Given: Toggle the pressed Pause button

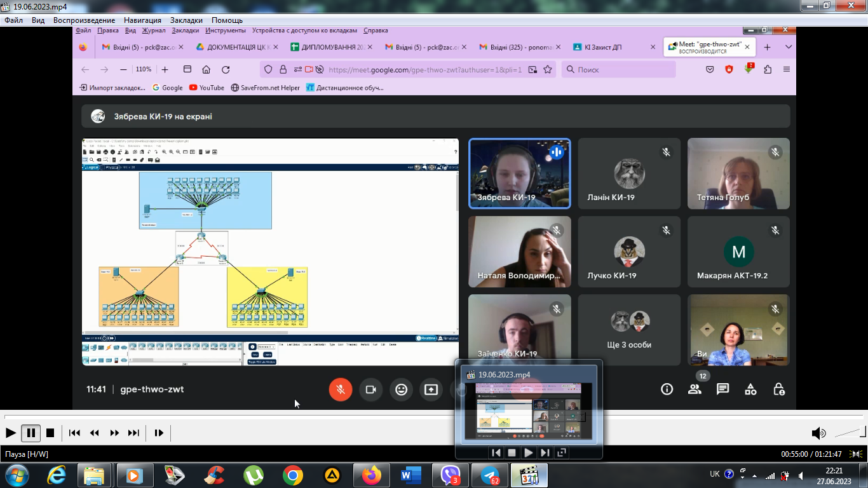Looking at the screenshot, I should pyautogui.click(x=31, y=433).
